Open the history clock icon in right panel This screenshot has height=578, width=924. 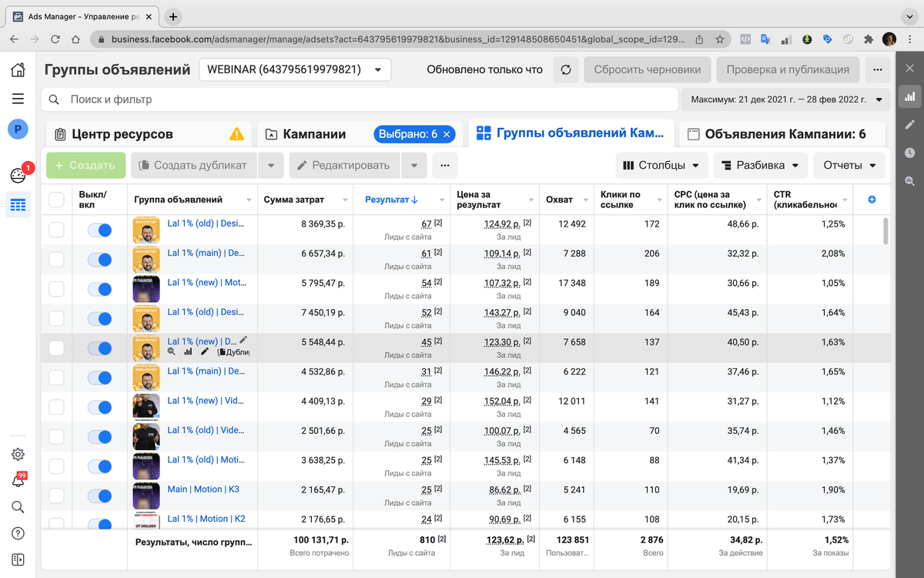coord(910,153)
